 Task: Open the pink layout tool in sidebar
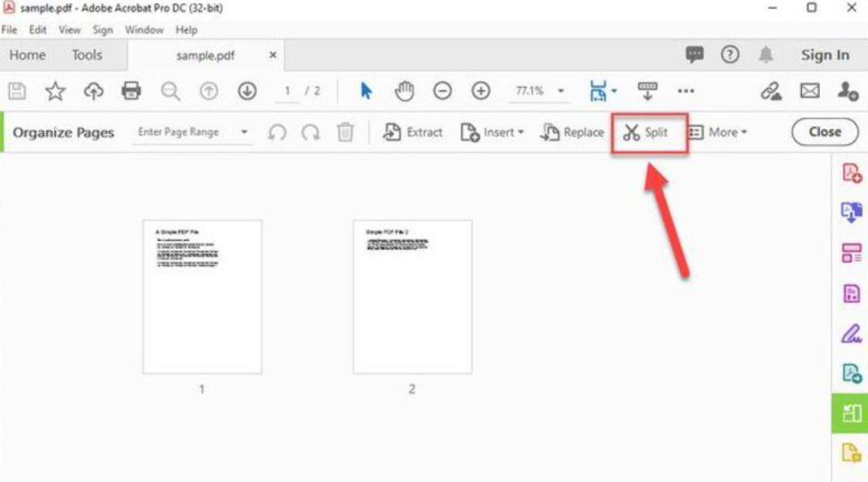[852, 253]
